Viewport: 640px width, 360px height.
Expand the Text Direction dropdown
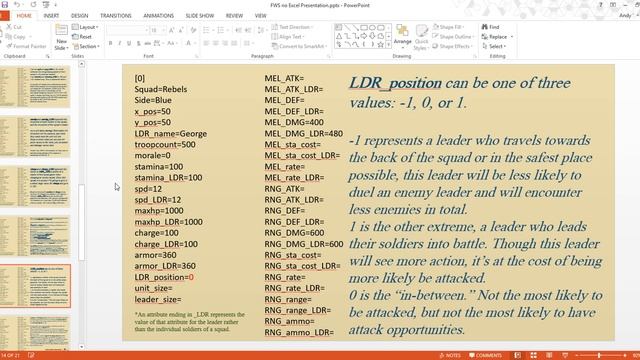[x=293, y=27]
